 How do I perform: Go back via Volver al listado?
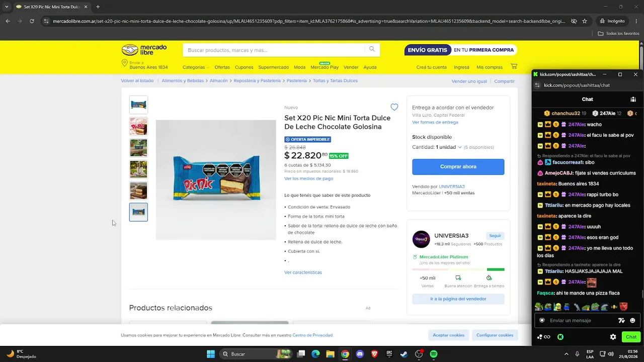click(x=137, y=80)
